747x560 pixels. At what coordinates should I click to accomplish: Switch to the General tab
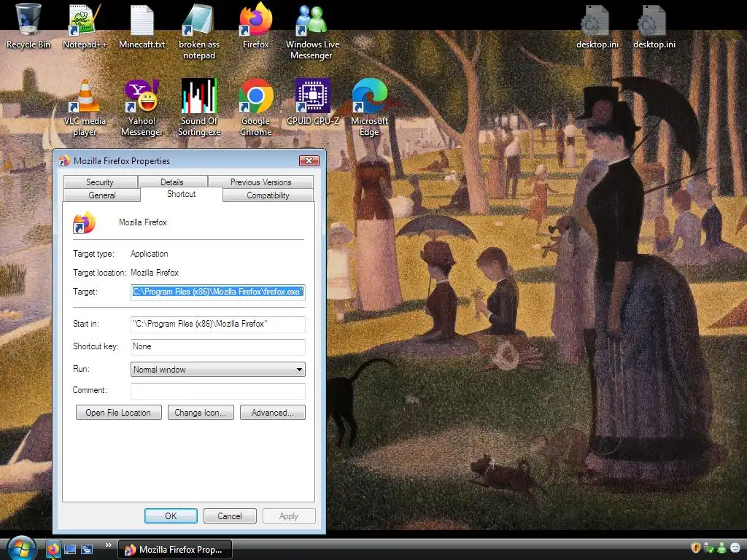(x=102, y=195)
